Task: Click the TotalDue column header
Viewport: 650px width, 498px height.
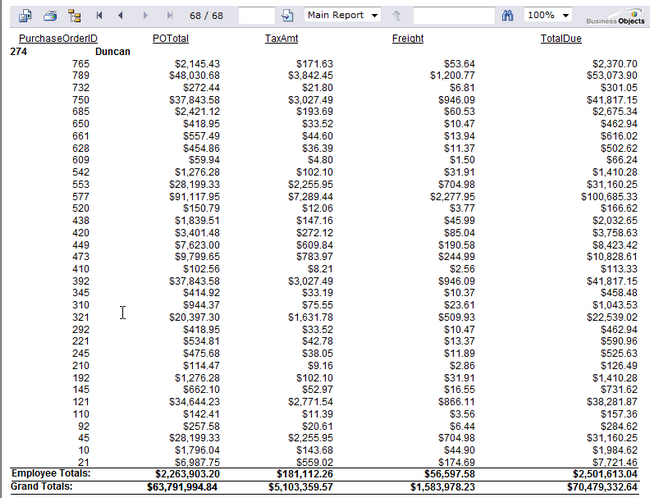Action: point(561,39)
